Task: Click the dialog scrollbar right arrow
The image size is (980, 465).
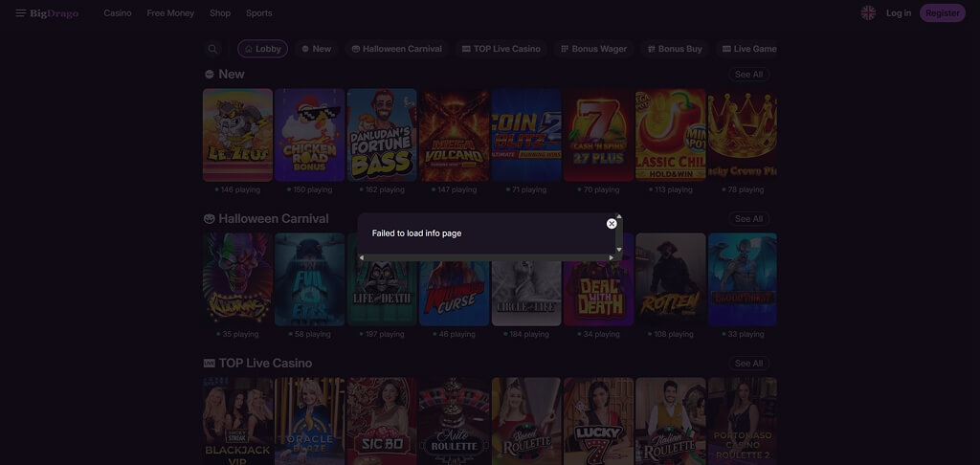Action: coord(612,257)
